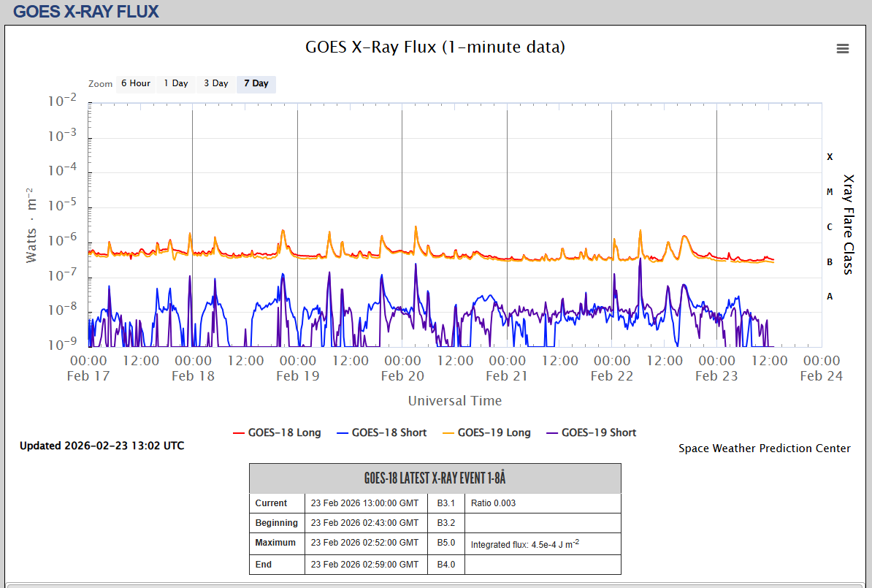Click the chart title GOES X-Ray Flux (1-minute data)
The height and width of the screenshot is (588, 872).
coord(435,47)
